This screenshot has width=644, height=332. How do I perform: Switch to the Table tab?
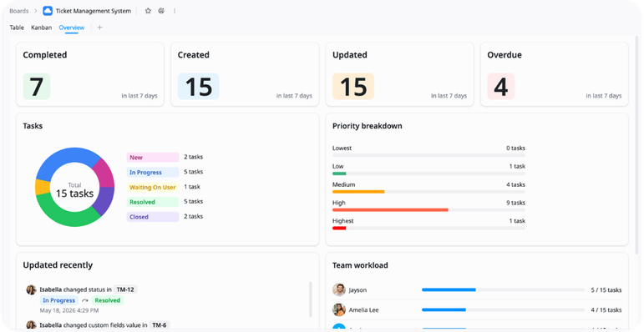(17, 28)
